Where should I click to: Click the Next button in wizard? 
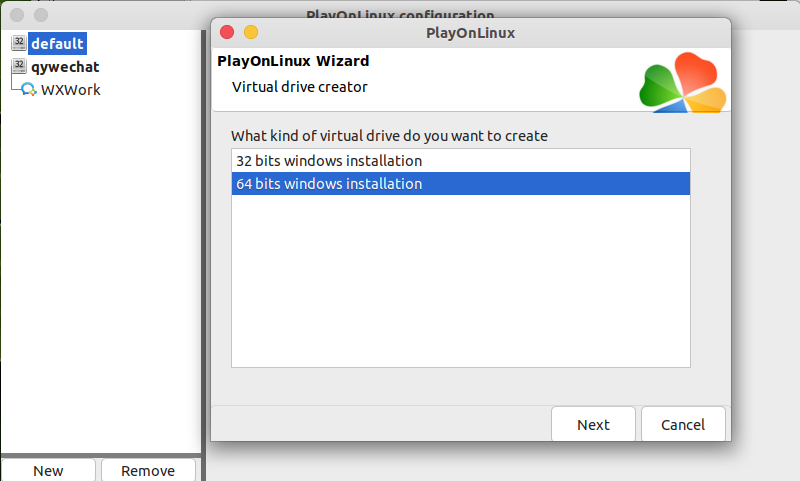coord(593,424)
